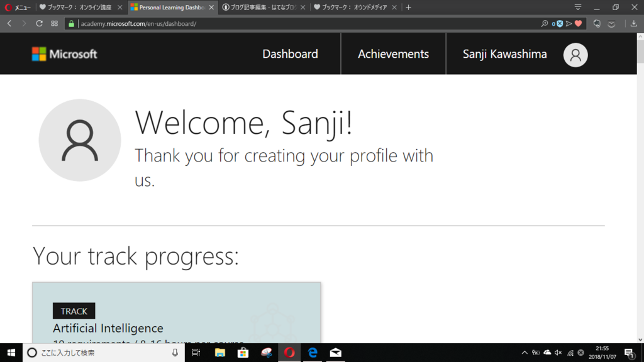Focus the academy.microsoft.com address field

pos(308,24)
